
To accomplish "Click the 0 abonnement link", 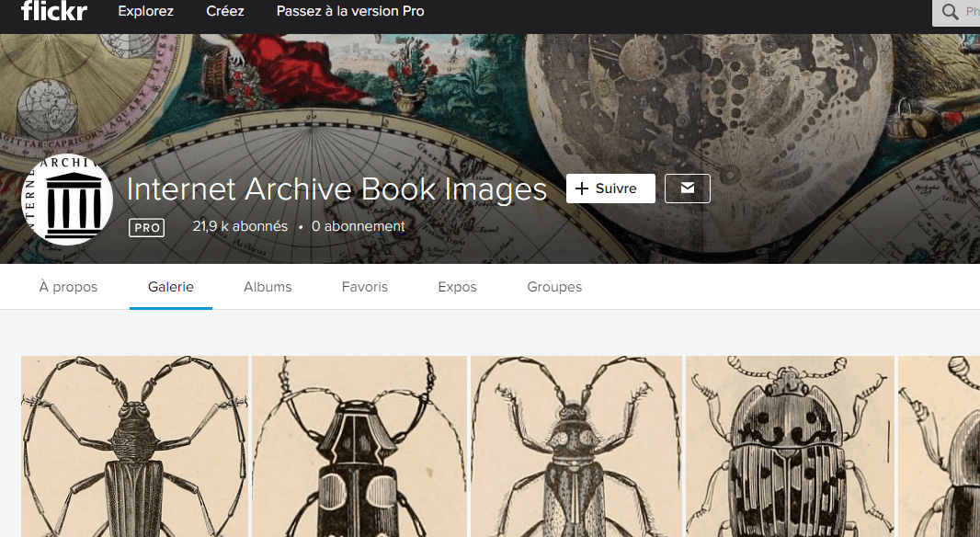I will click(358, 226).
